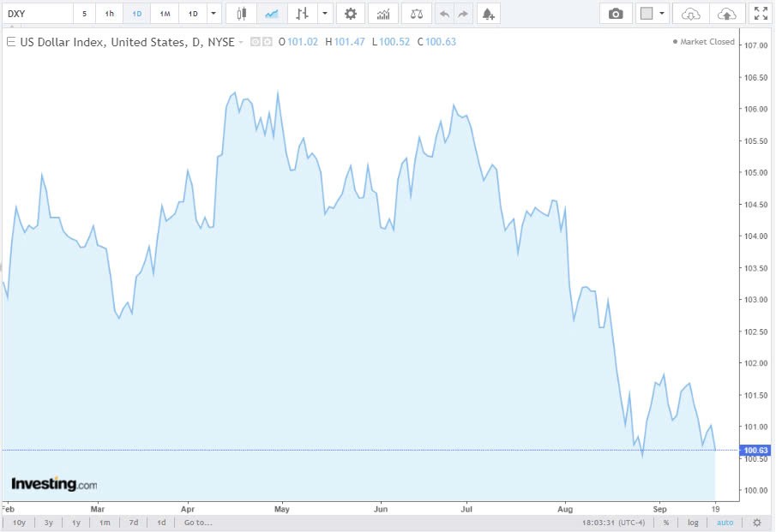
Task: Enter fullscreen mode with the expand icon
Action: click(761, 13)
